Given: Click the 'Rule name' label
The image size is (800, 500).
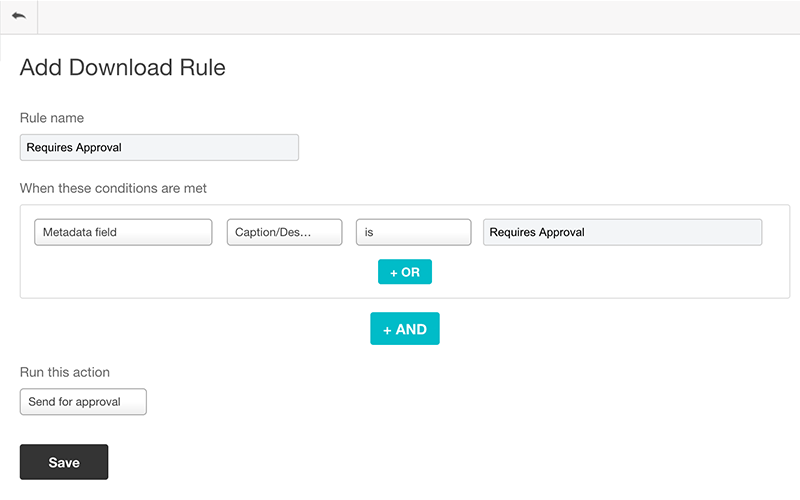Looking at the screenshot, I should pos(52,118).
